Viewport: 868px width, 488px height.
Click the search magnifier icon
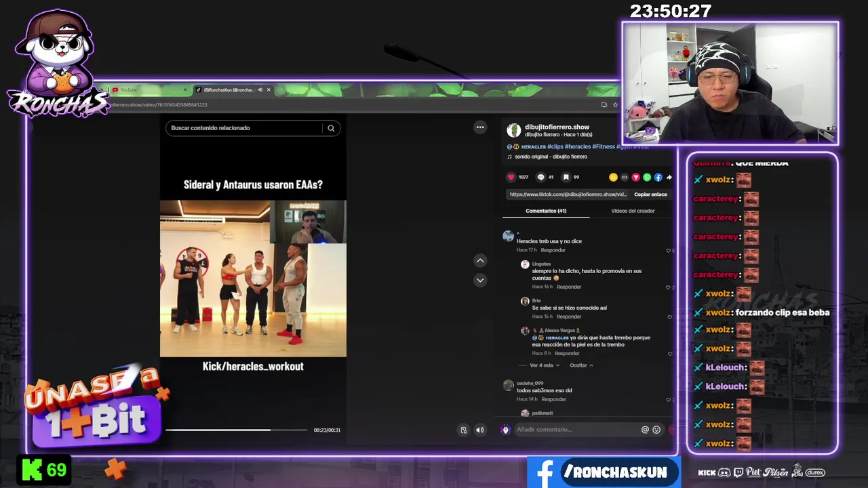(x=331, y=128)
